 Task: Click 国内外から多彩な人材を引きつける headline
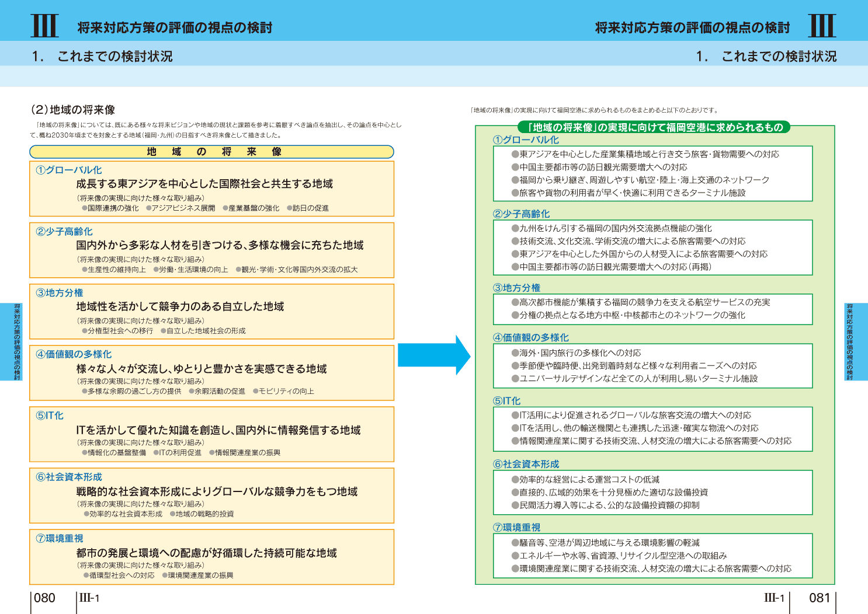[220, 245]
